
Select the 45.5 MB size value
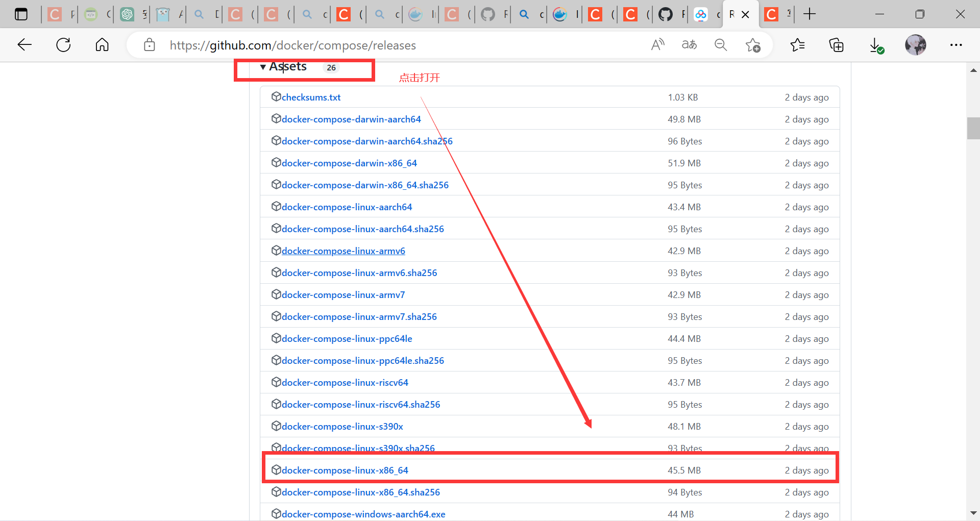[684, 470]
